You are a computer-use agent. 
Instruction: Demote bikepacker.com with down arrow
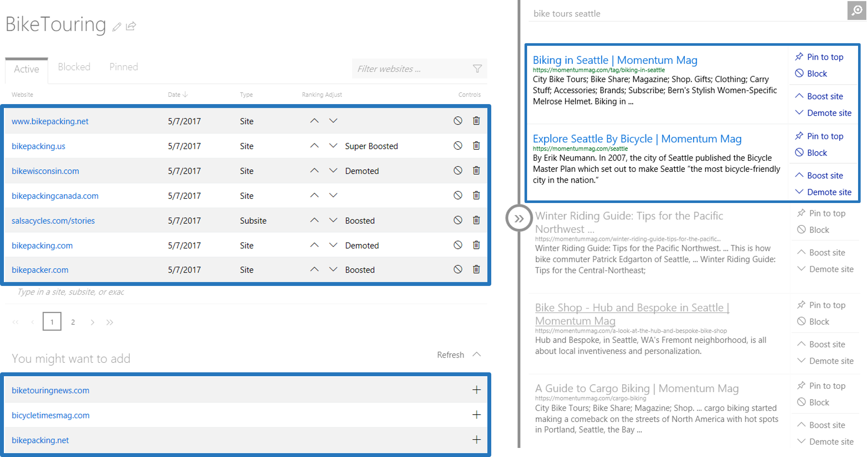point(333,270)
